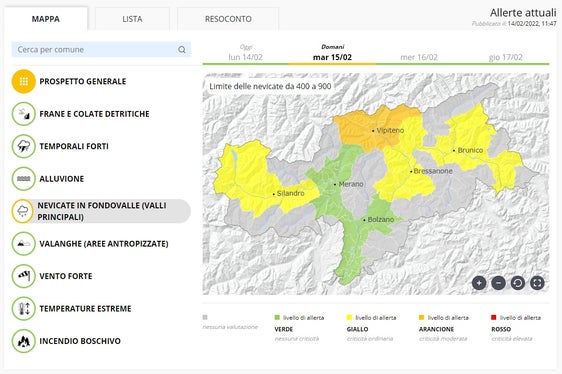
Task: Select the day lun 14/02
Action: coord(246,54)
